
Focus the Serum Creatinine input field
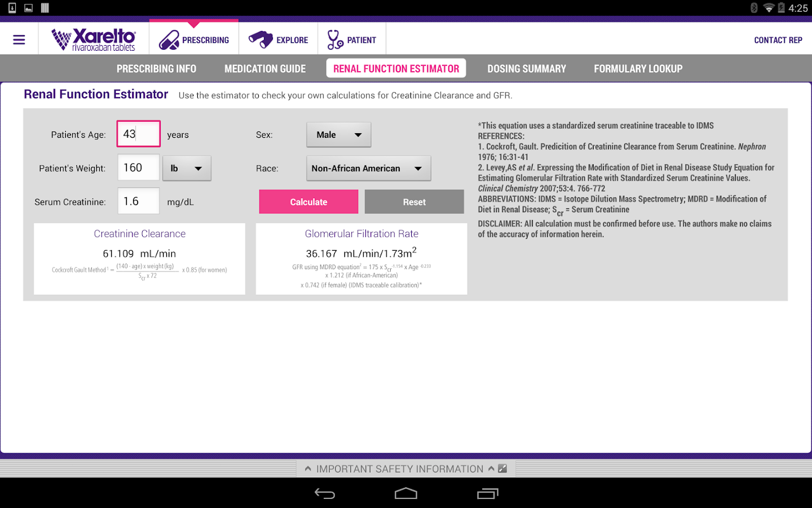coord(139,201)
